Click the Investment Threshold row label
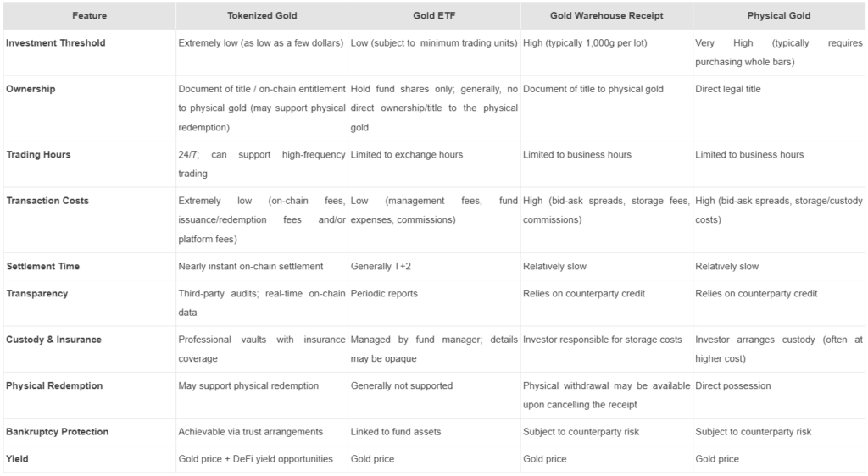The image size is (868, 476). [54, 42]
